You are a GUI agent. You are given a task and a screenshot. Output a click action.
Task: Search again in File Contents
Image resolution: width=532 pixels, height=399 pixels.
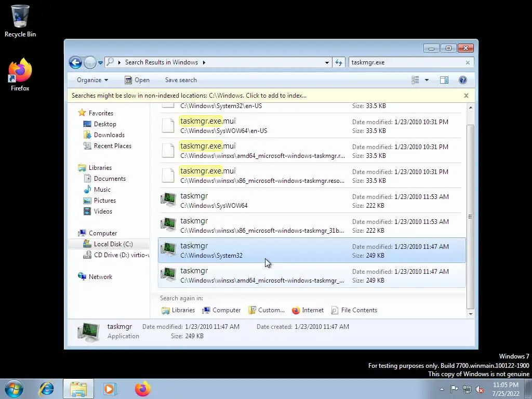pos(354,310)
